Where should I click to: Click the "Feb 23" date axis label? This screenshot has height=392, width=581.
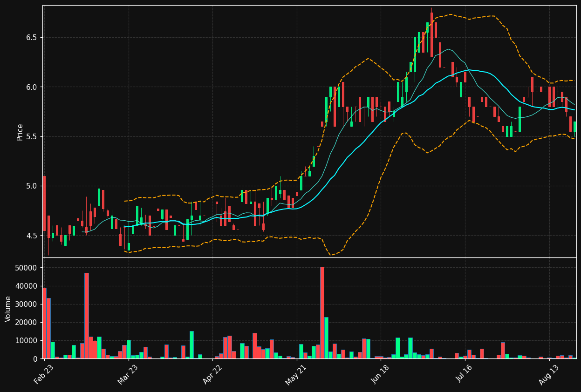pyautogui.click(x=43, y=374)
